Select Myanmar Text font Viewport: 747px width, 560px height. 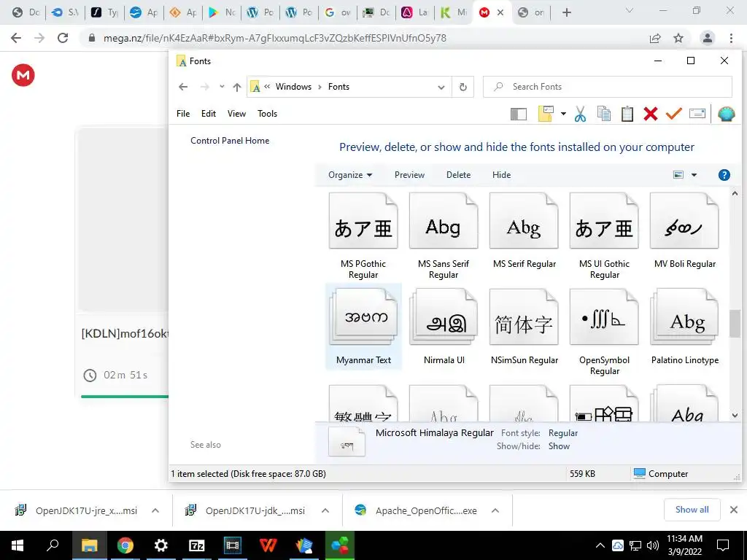pos(363,327)
